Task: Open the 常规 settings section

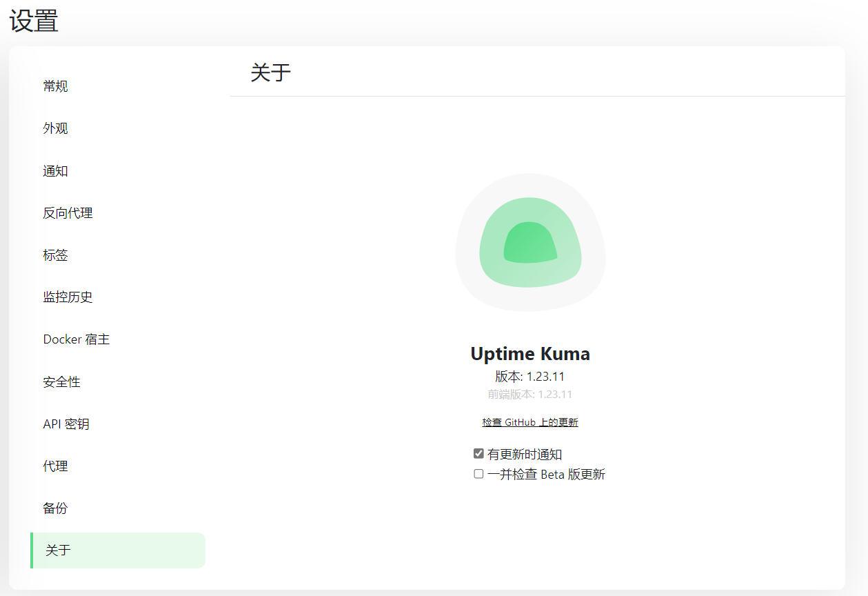Action: point(55,86)
